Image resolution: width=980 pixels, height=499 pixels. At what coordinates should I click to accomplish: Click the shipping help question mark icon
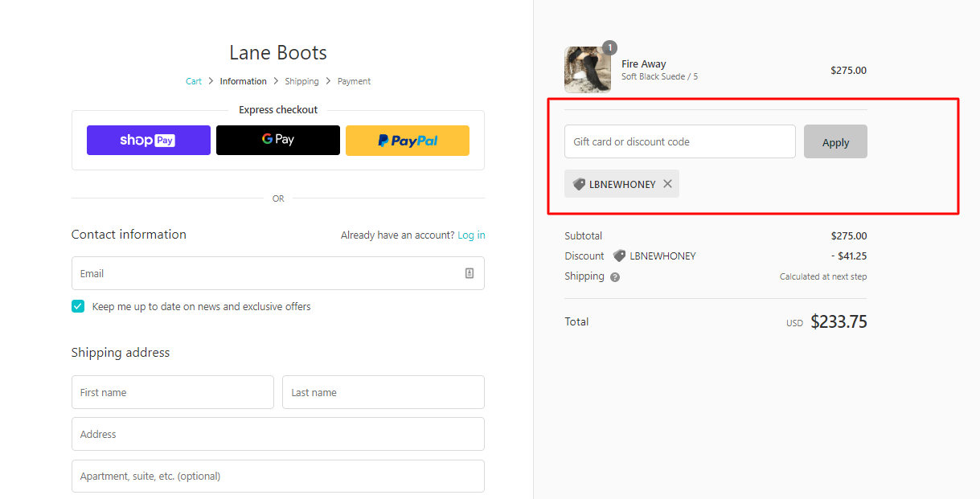click(x=615, y=277)
